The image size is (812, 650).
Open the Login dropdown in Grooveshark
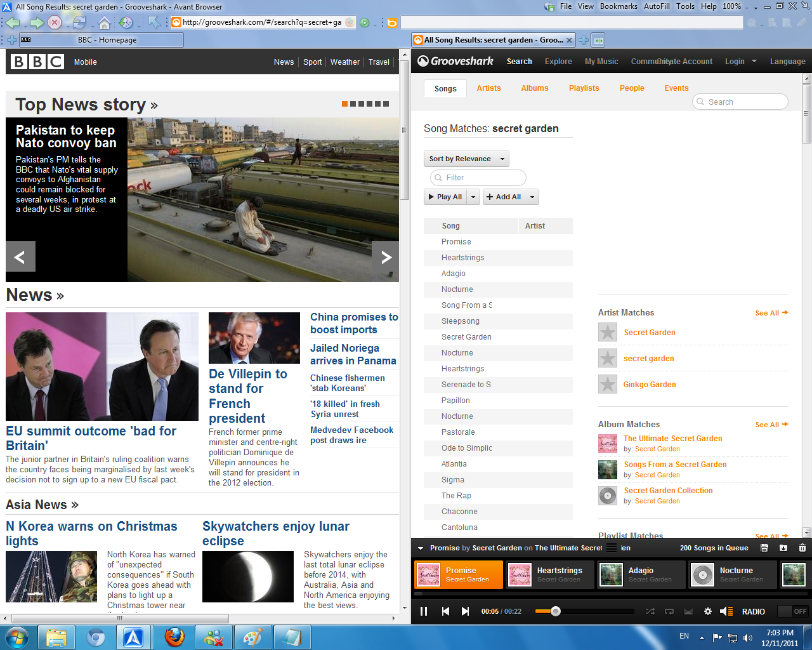(x=740, y=62)
